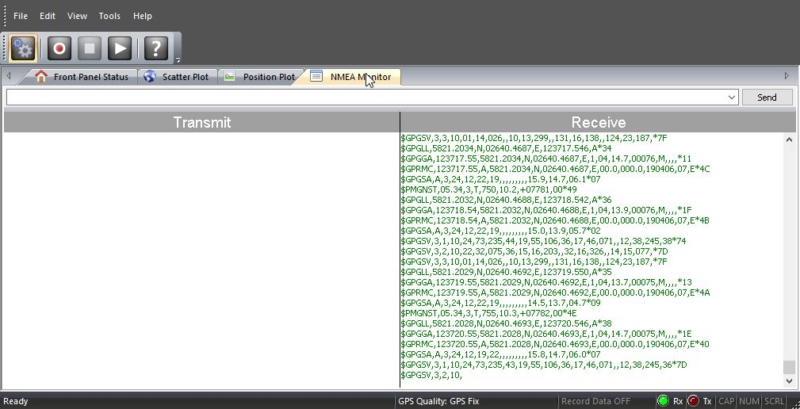Click the Record Data OFF status label
This screenshot has width=800, height=409.
point(596,401)
